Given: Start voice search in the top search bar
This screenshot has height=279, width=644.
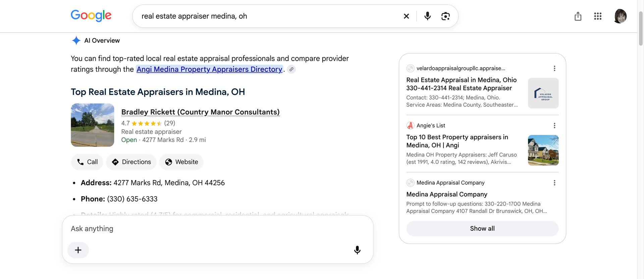Looking at the screenshot, I should pyautogui.click(x=427, y=16).
